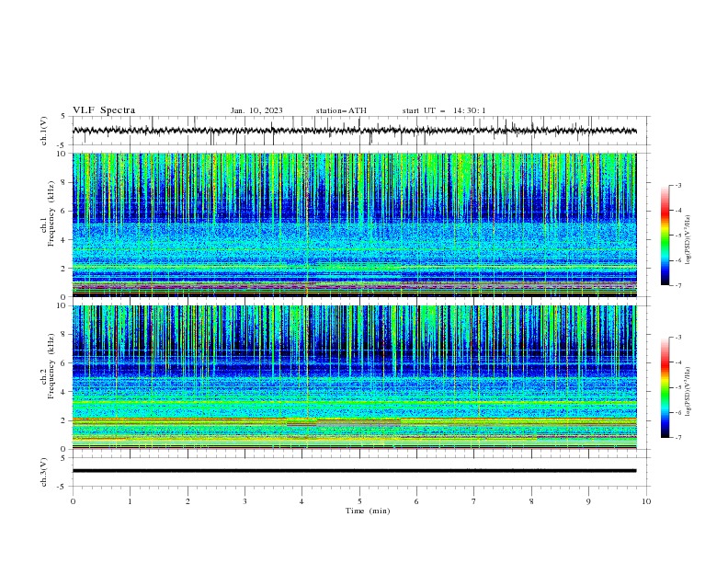Click the ch.1 waveform trace panel
The width and height of the screenshot is (728, 563).
359,131
